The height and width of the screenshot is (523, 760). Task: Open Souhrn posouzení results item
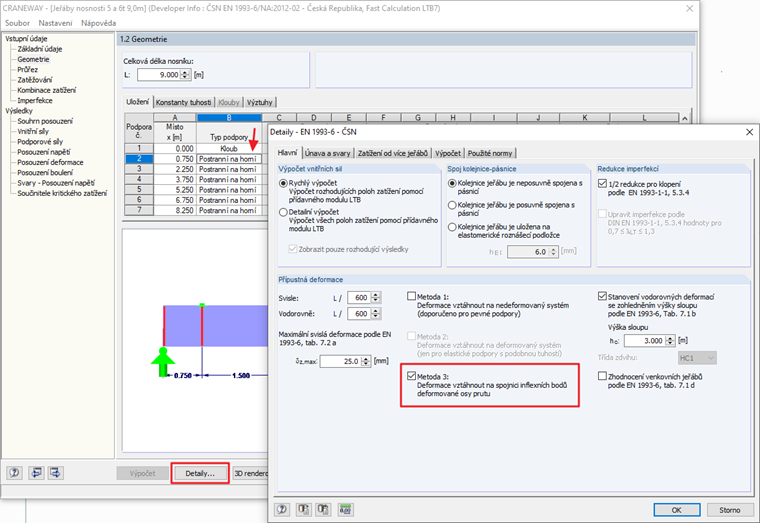[x=45, y=121]
